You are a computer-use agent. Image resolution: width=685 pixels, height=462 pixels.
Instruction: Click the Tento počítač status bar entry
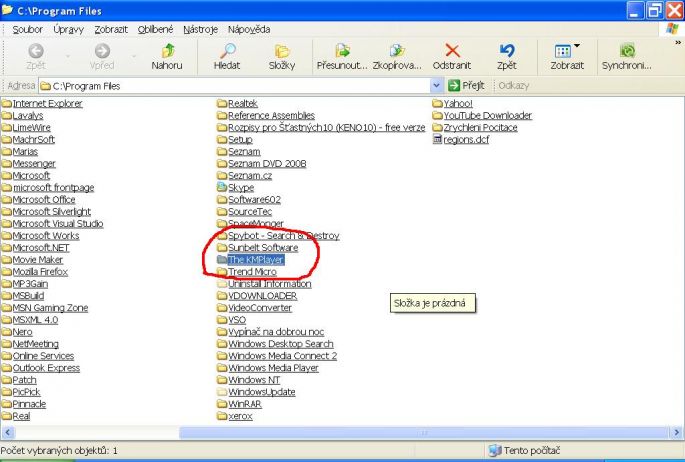524,450
